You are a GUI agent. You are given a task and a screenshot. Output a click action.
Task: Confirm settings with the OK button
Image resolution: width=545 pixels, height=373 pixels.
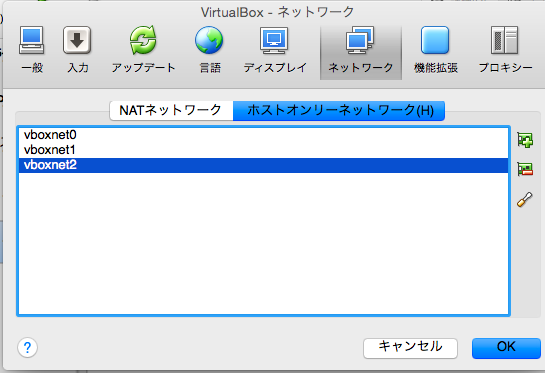[x=506, y=348]
